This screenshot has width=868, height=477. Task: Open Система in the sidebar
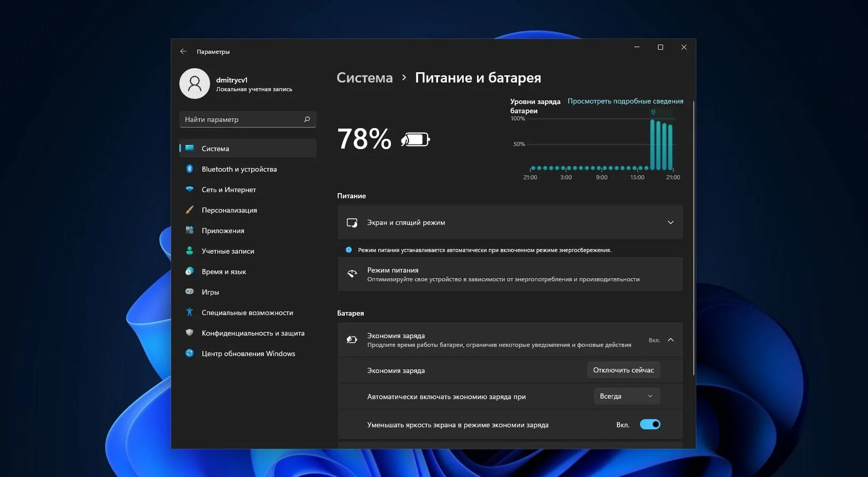[248, 148]
